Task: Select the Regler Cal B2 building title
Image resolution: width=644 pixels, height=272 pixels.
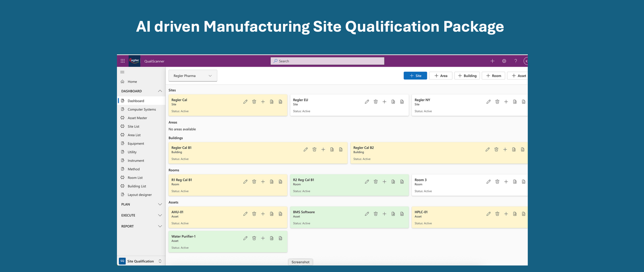Action: tap(364, 148)
